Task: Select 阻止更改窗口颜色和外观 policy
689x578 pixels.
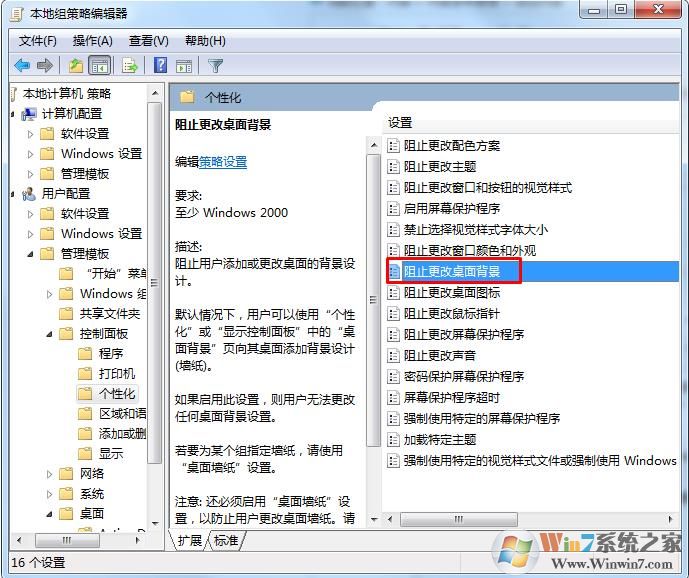Action: pyautogui.click(x=470, y=251)
